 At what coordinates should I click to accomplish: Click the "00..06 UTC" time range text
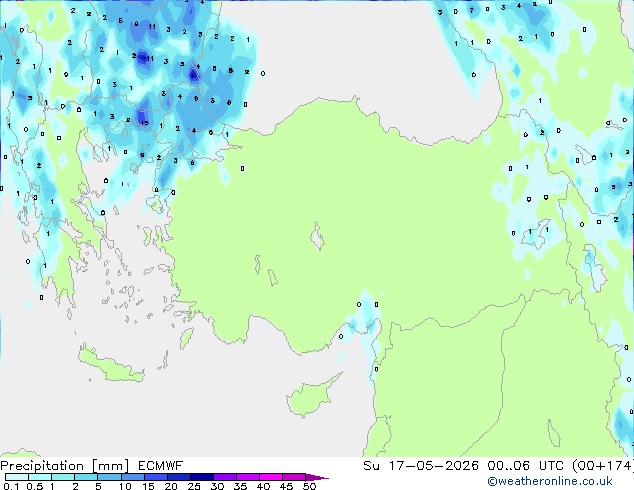click(526, 466)
